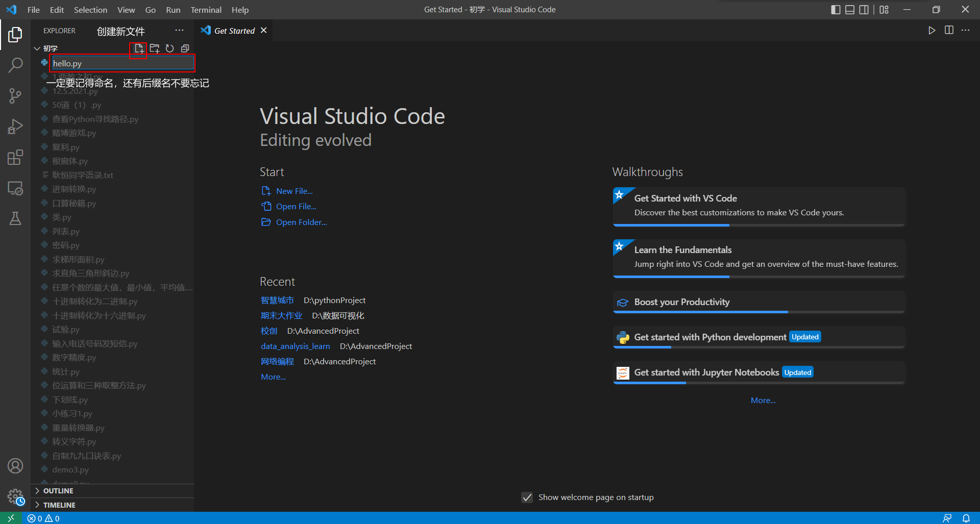Open Remote Explorer view

click(15, 188)
